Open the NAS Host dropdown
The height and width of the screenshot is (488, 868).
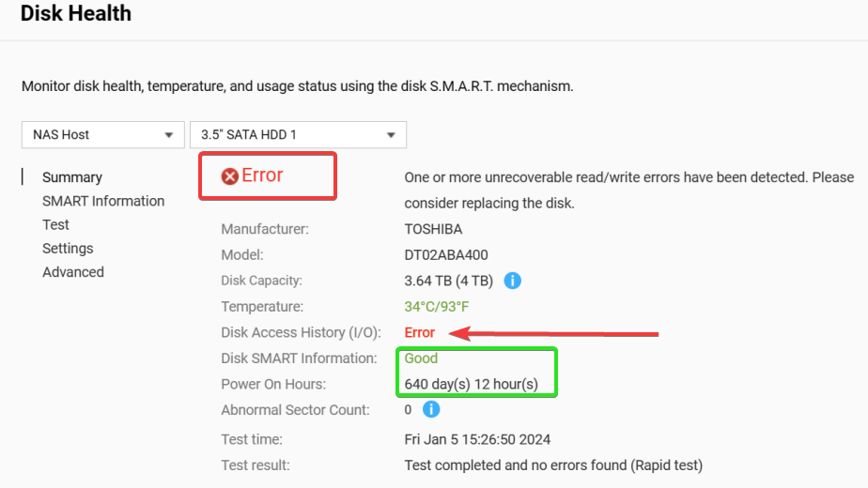103,135
